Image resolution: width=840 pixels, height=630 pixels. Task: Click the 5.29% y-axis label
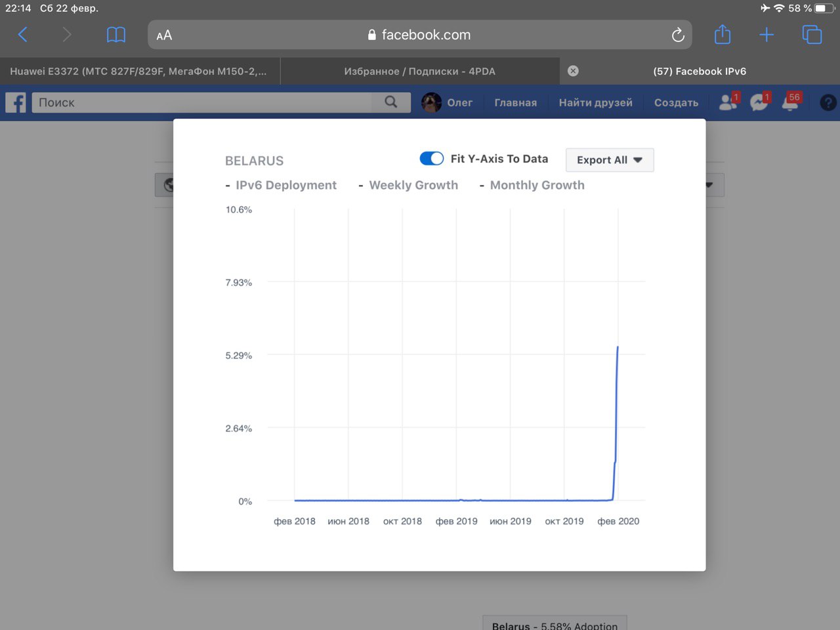239,355
